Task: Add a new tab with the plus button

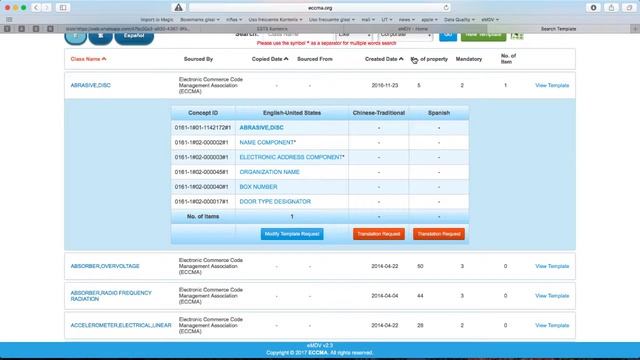Action: pyautogui.click(x=635, y=29)
